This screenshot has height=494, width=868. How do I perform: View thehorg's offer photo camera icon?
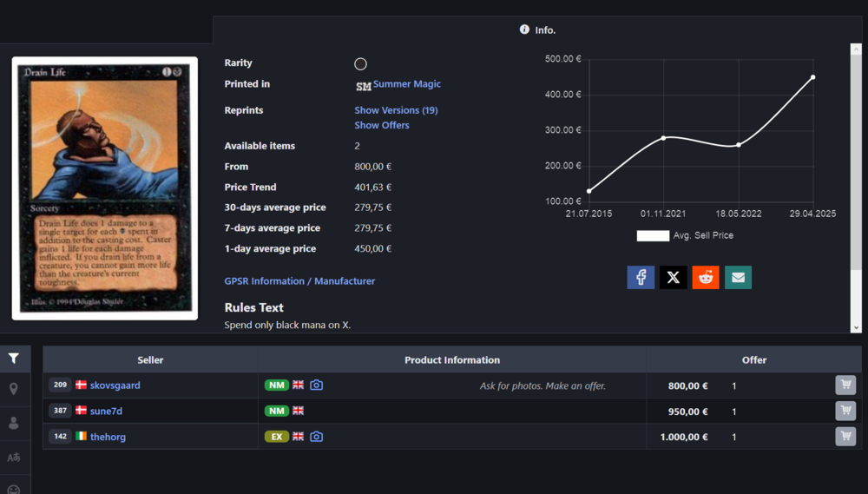pos(316,437)
